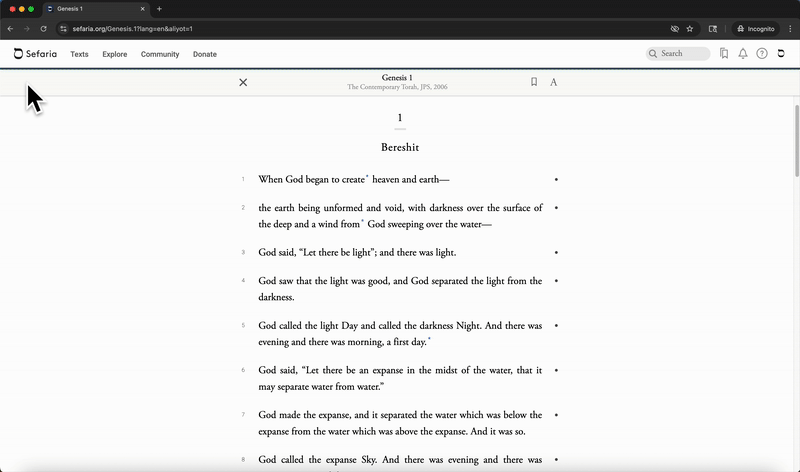Open the footnote asterisk after 'a first day.'
Image resolution: width=800 pixels, height=472 pixels.
tap(429, 339)
